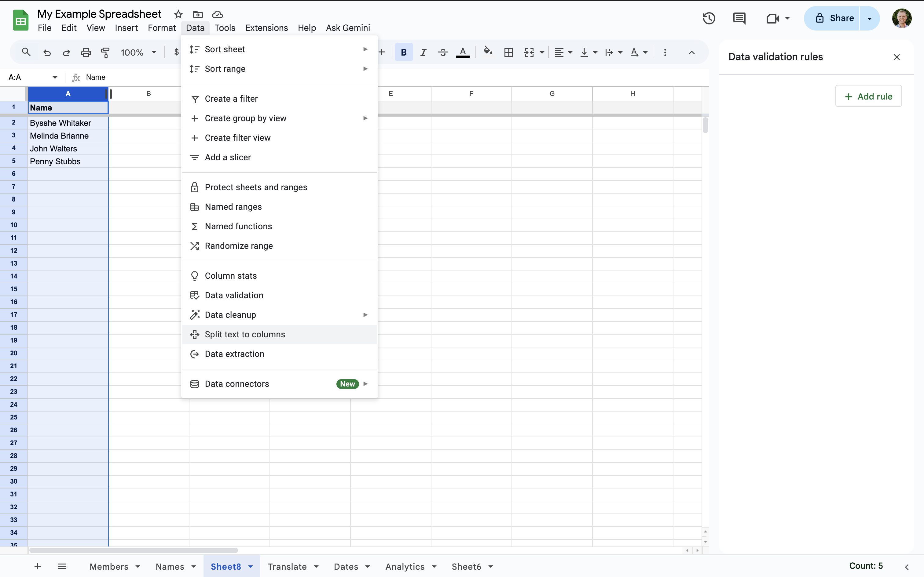Viewport: 924px width, 577px height.
Task: Open the text color picker
Action: (x=462, y=52)
